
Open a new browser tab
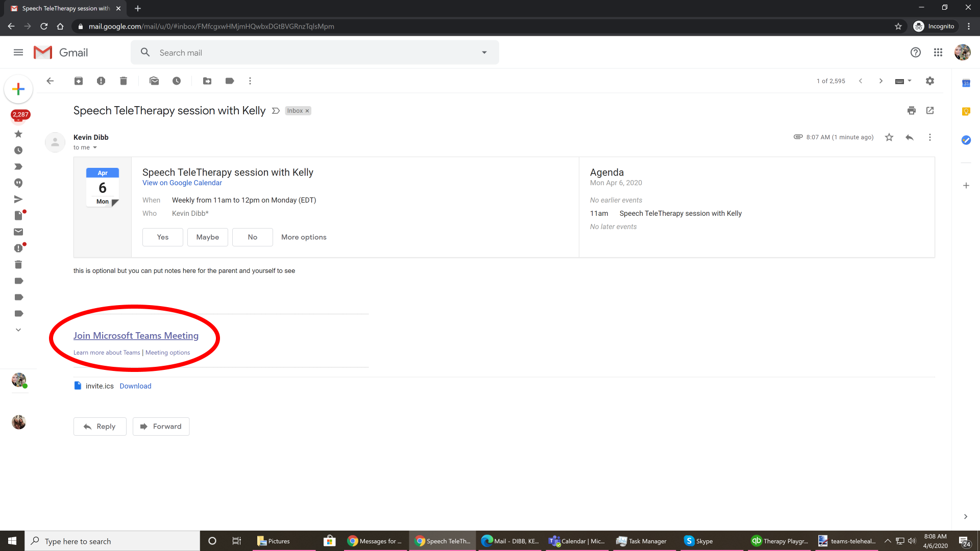[x=138, y=8]
